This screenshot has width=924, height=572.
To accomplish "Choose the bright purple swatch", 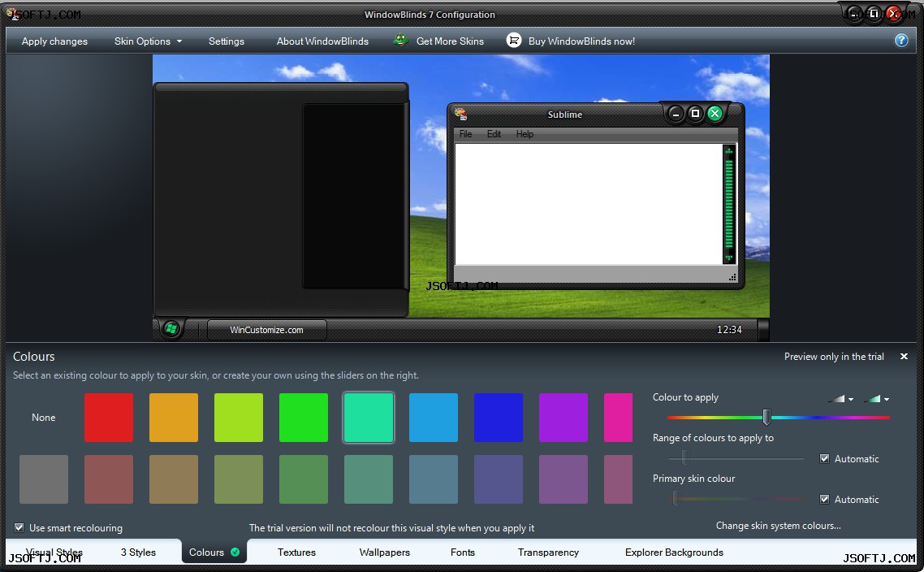I will 563,418.
